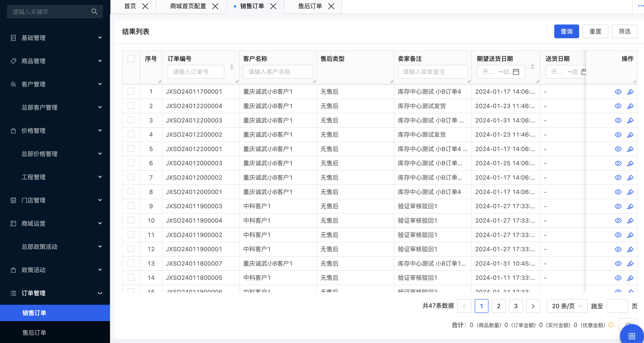The height and width of the screenshot is (343, 644).
Task: Expand the 商品管理 sidebar menu
Action: tap(55, 61)
